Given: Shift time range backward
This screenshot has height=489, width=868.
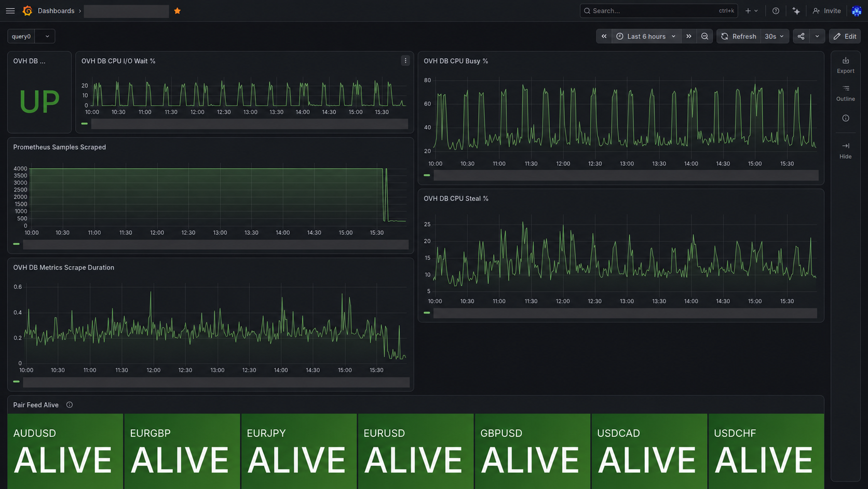Looking at the screenshot, I should pyautogui.click(x=604, y=36).
